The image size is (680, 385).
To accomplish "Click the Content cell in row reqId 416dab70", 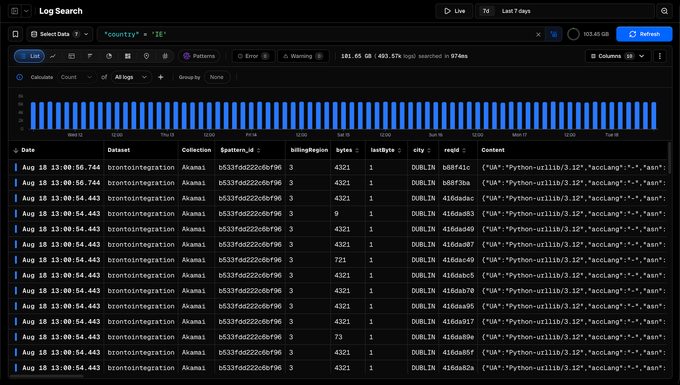I will click(573, 291).
